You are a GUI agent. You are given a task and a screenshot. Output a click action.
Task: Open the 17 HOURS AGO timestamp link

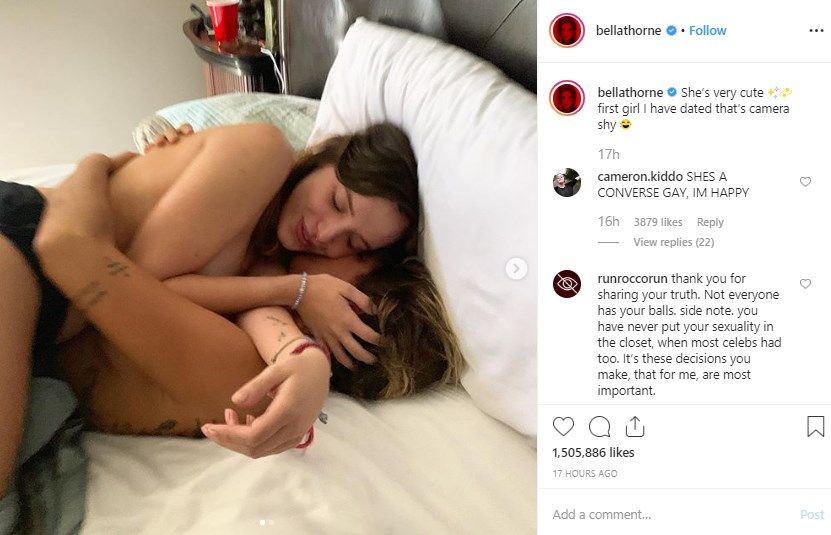[585, 473]
